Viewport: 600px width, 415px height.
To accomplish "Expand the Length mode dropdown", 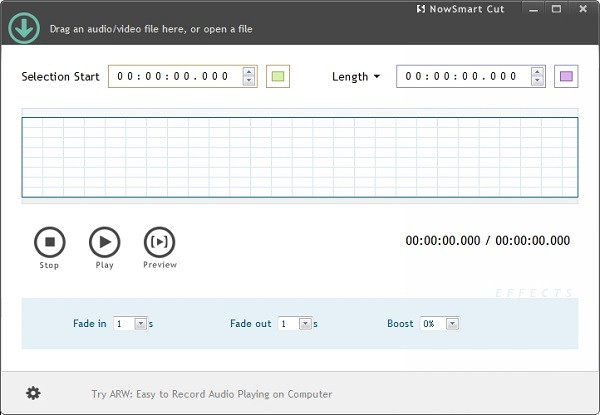I will pos(356,77).
